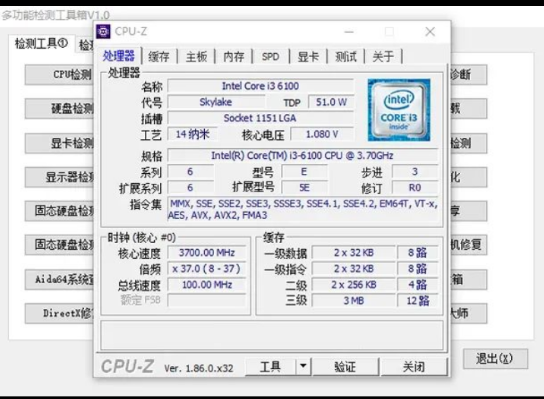This screenshot has height=399, width=544.
Task: Click 显示器检测 button in toolbox window
Action: pos(59,177)
